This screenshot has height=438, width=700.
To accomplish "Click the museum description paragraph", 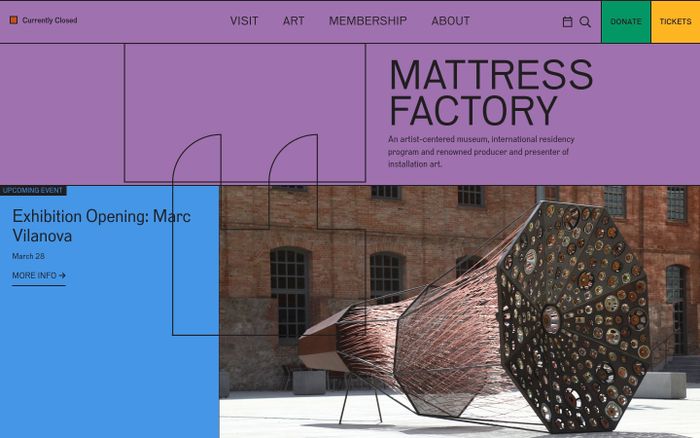I will [481, 152].
